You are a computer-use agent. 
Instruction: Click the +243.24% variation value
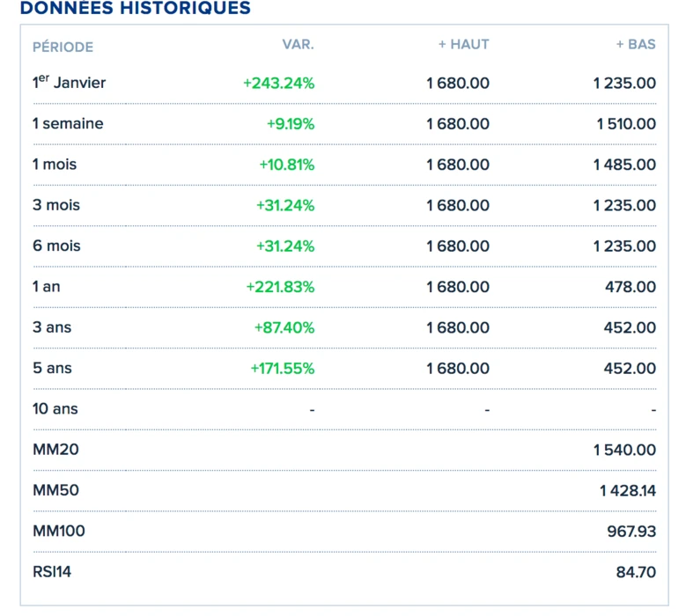[x=278, y=84]
